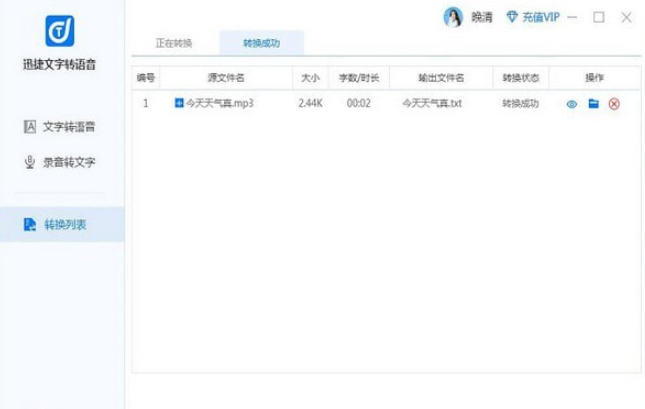Open 文字转语音 in the sidebar

tap(60, 127)
